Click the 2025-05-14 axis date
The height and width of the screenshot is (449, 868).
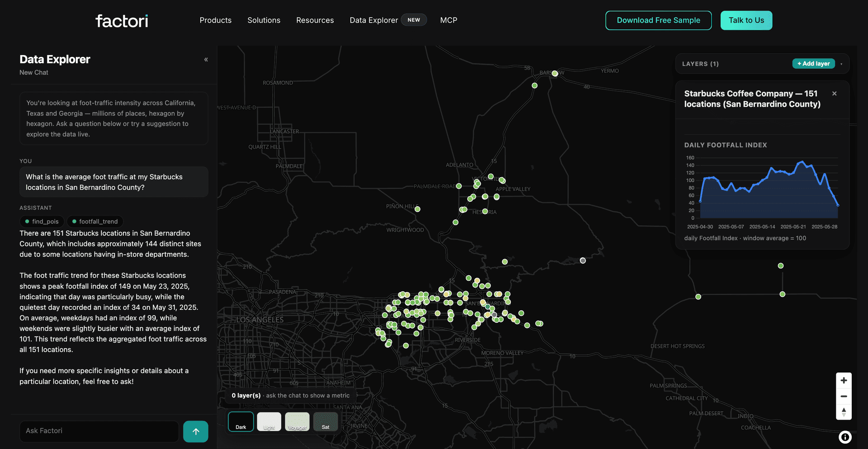pyautogui.click(x=762, y=227)
